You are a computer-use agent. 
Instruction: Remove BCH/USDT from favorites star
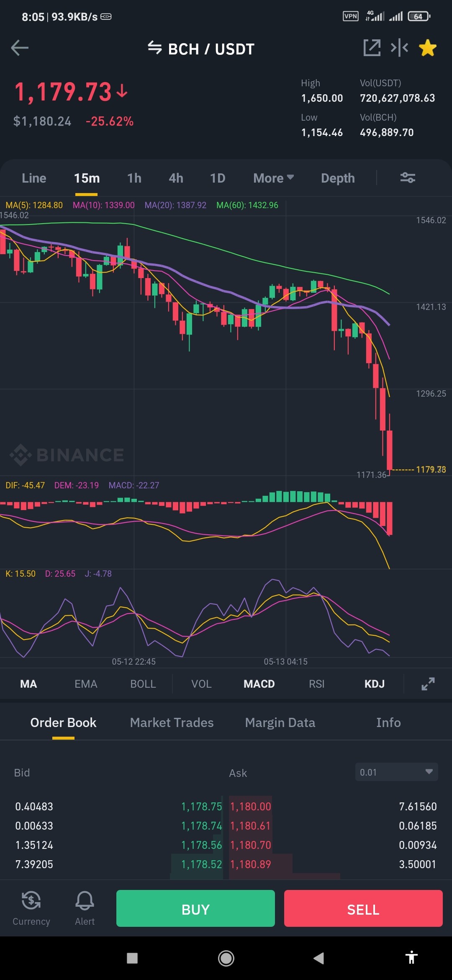coord(428,48)
